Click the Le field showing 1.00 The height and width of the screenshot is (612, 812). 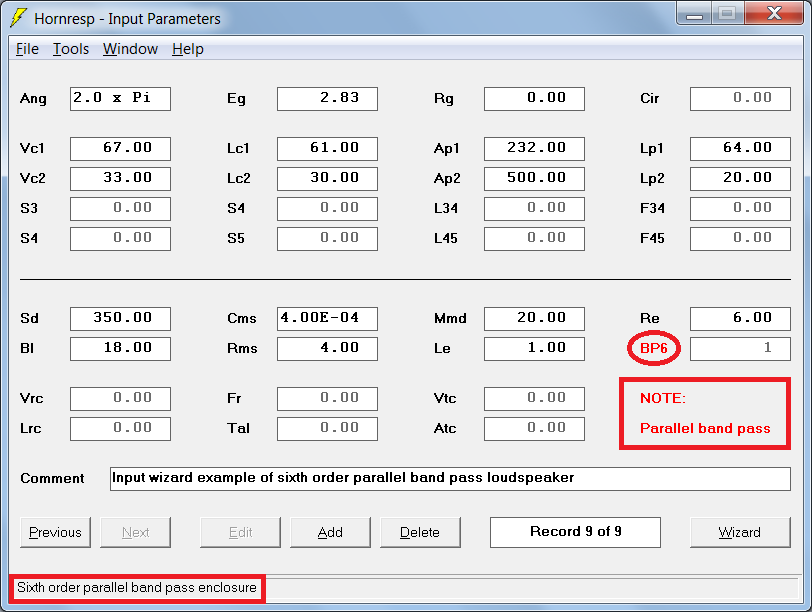(534, 348)
